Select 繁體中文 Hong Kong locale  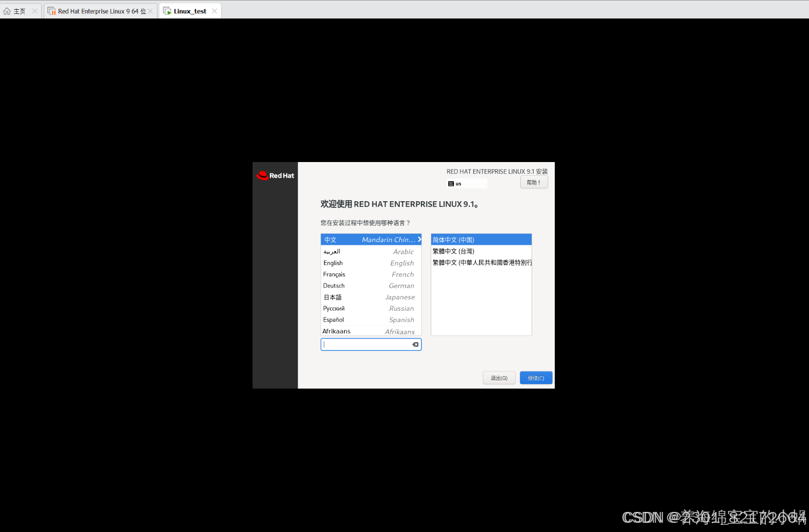coord(481,262)
